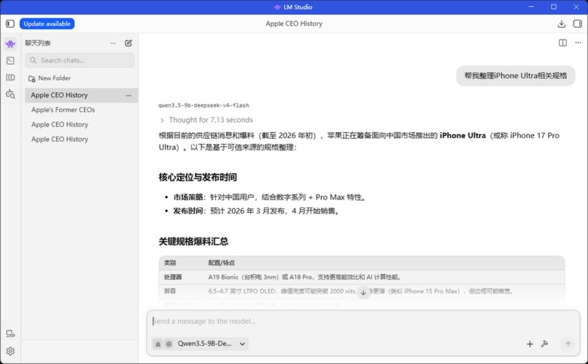Click the 关键规格爆料汇总 heading
Screen dimensions: 588x364
click(193, 242)
